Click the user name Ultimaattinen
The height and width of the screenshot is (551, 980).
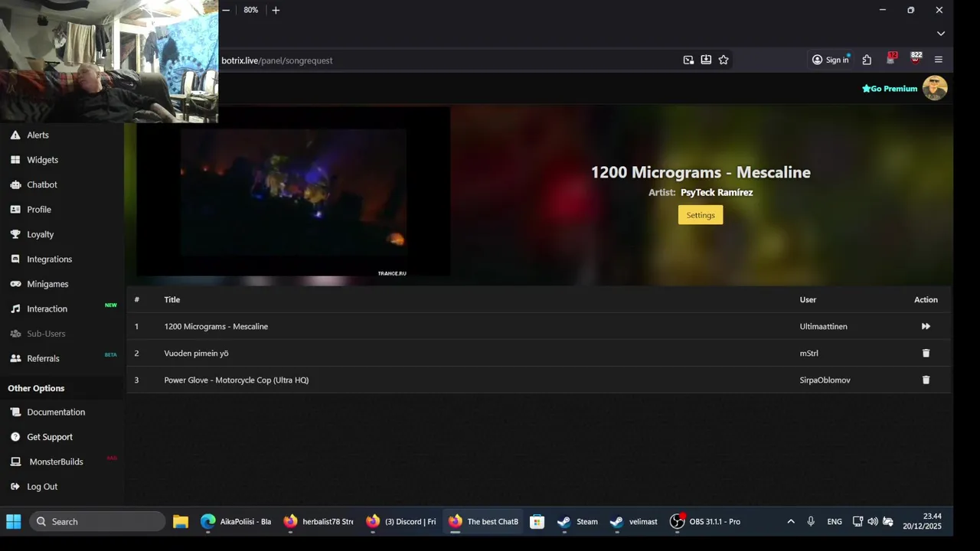823,327
